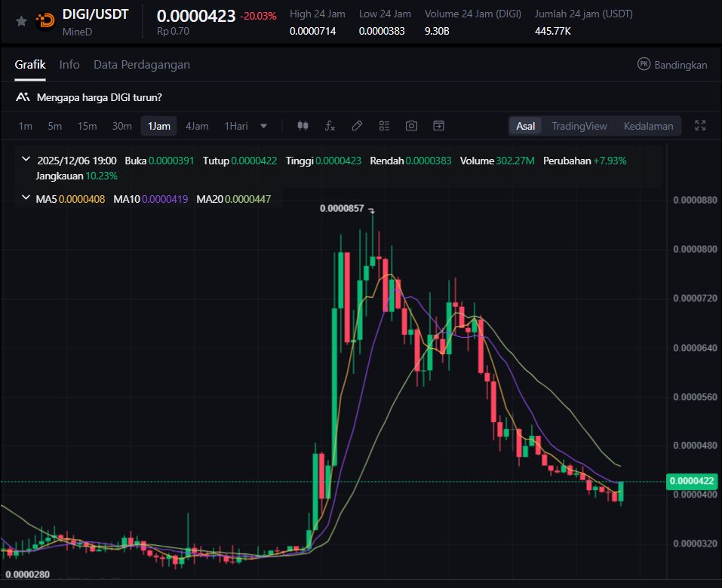Open "Mengapa harga DIGI turun?" link
The height and width of the screenshot is (588, 722).
[x=98, y=97]
